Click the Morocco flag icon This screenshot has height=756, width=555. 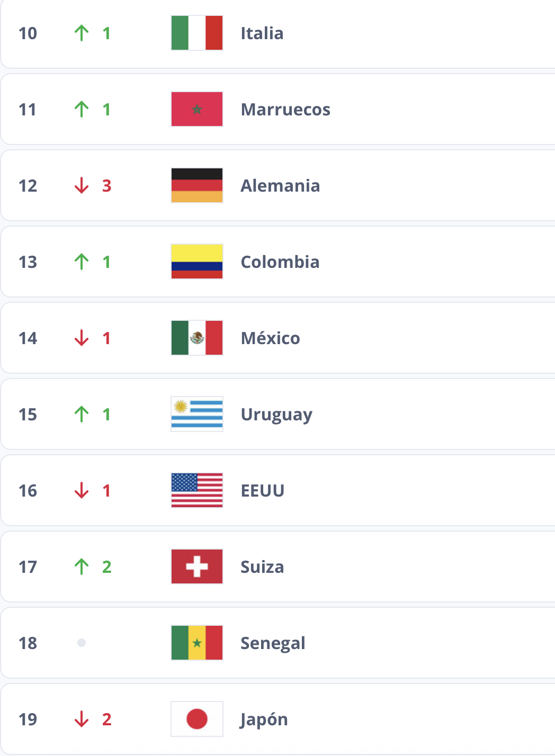coord(197,109)
